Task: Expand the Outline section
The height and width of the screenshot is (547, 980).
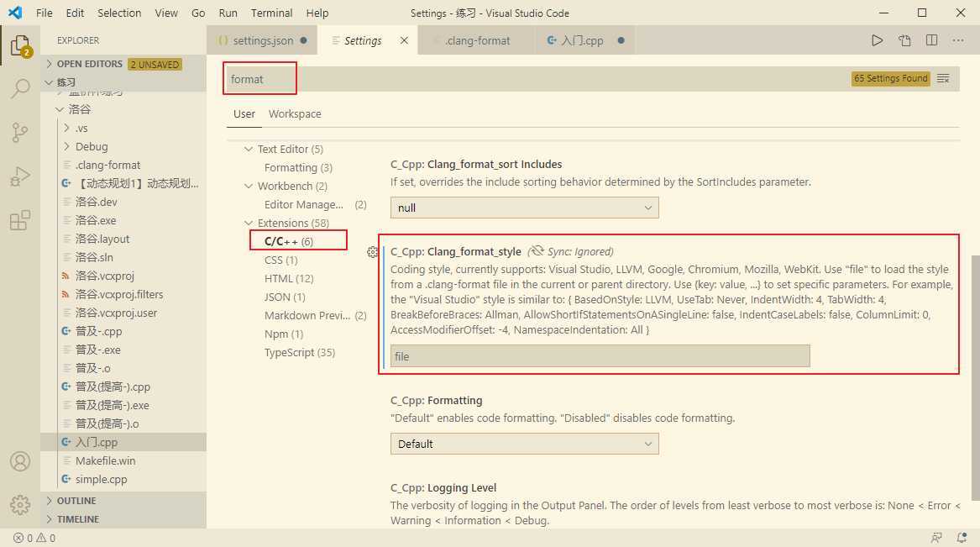Action: coord(123,501)
